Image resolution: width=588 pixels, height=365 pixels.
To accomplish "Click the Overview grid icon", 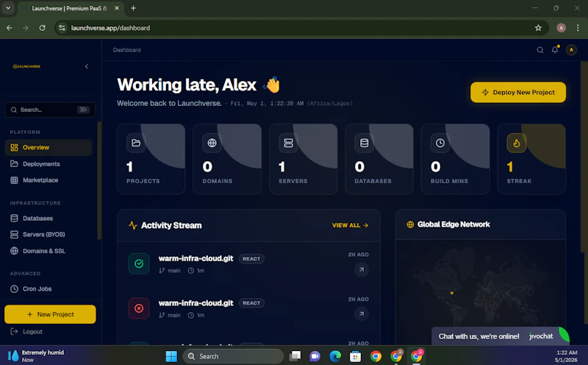I will tap(14, 148).
